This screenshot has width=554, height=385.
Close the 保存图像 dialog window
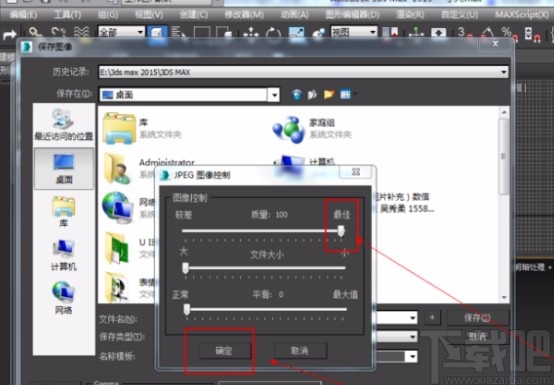(495, 44)
